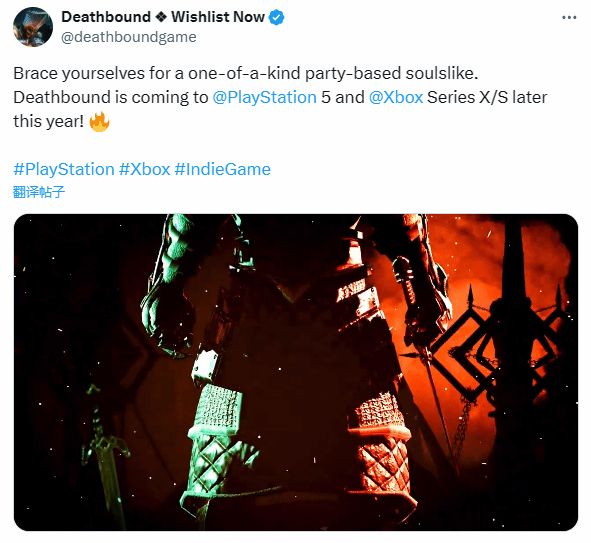Click the blue verified badge
The image size is (591, 543).
pyautogui.click(x=277, y=18)
